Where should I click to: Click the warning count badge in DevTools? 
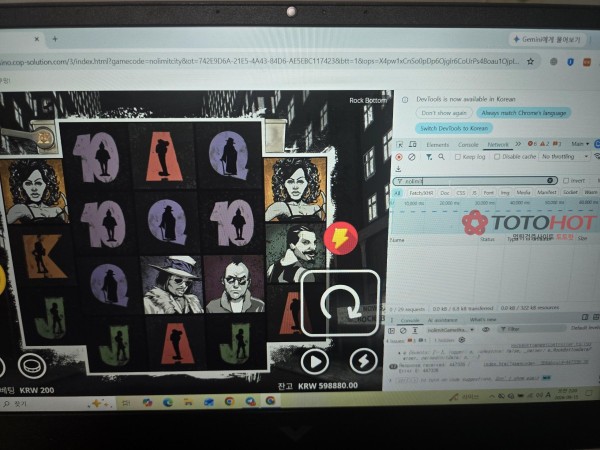[x=545, y=144]
